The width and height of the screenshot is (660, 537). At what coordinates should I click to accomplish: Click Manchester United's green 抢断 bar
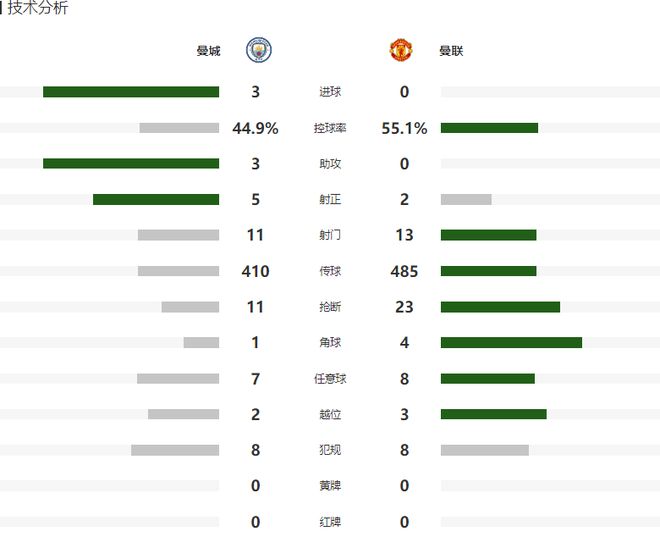pyautogui.click(x=500, y=307)
